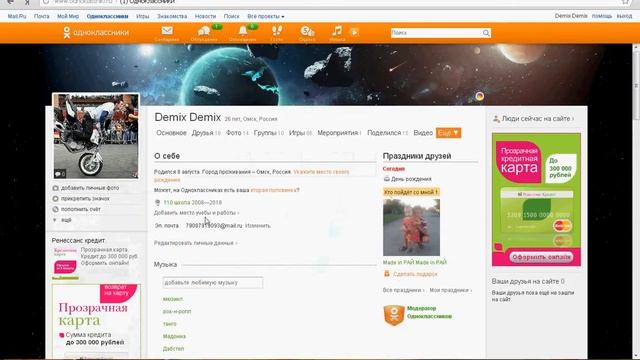Open Mail.Ru in the top bar

17,16
